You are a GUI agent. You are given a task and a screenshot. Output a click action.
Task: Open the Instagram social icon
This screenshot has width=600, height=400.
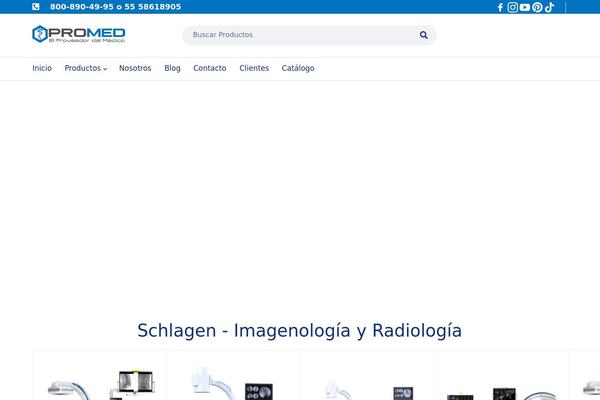point(512,7)
